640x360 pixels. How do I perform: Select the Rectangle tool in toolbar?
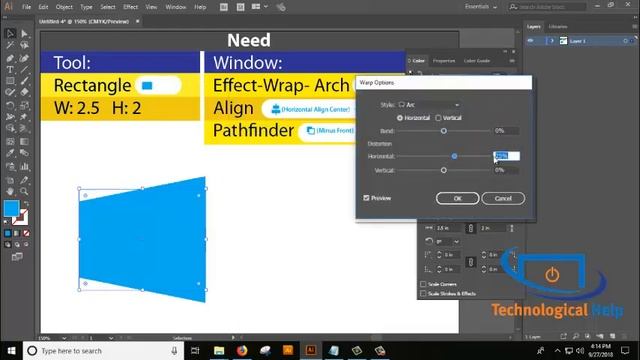pos(10,81)
